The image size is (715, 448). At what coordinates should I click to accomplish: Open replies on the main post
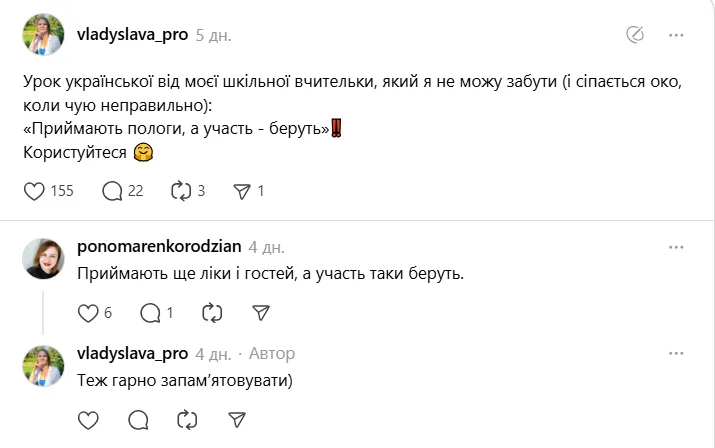click(113, 191)
